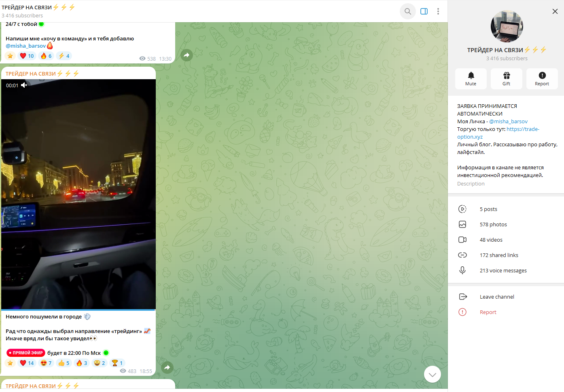Click the video post's channel name heading
Screen dimensions: 564x392
[x=42, y=74]
